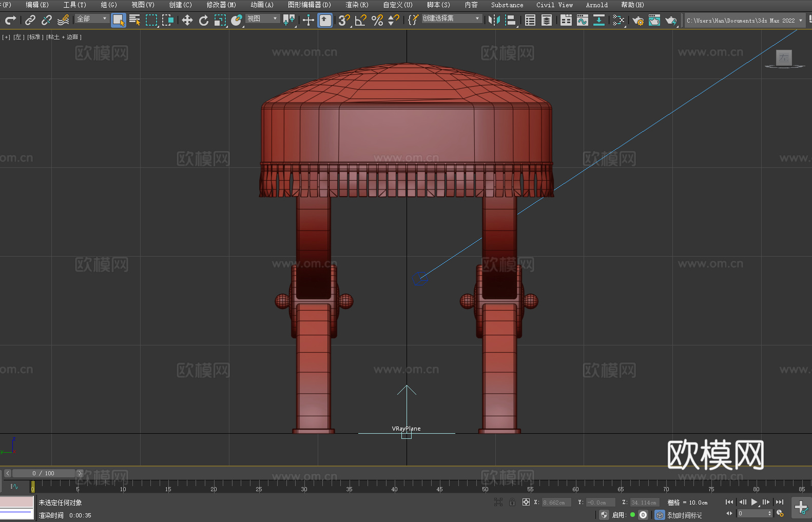This screenshot has width=812, height=522.
Task: Activate the Select and Move tool
Action: pyautogui.click(x=187, y=20)
